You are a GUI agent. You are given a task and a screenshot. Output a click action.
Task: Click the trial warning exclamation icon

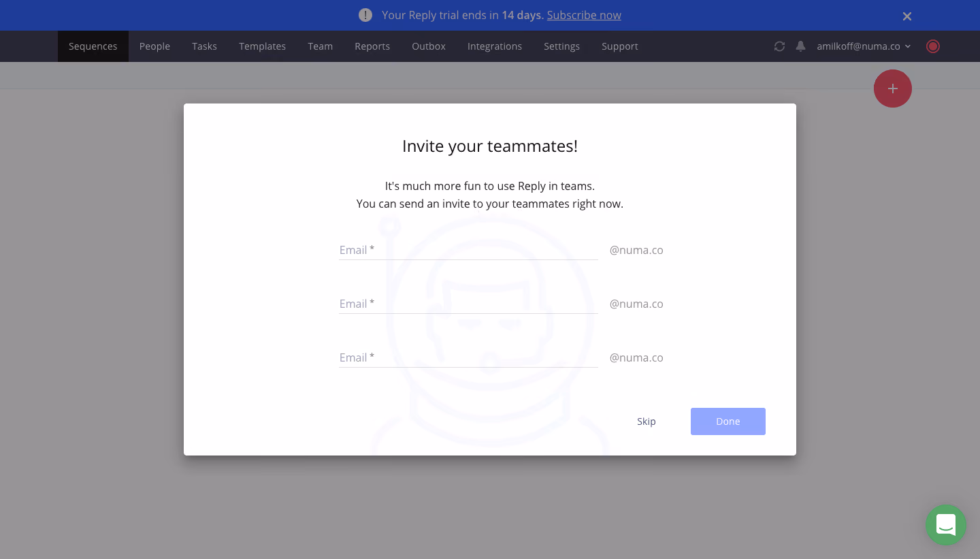365,15
